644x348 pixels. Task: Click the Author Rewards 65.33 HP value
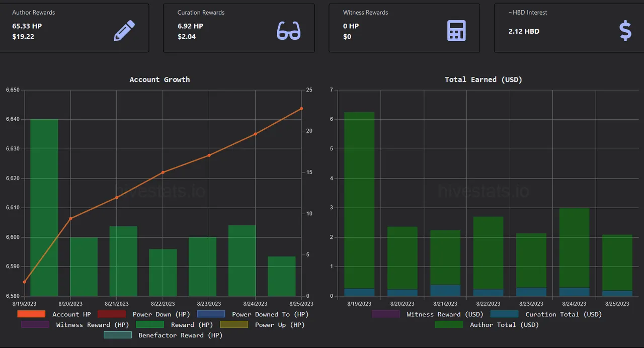point(27,26)
